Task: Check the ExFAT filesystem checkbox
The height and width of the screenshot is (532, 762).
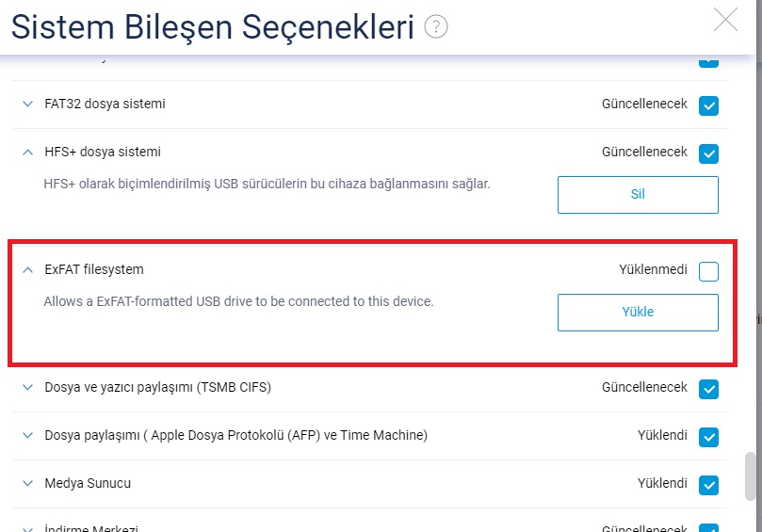Action: [x=708, y=271]
